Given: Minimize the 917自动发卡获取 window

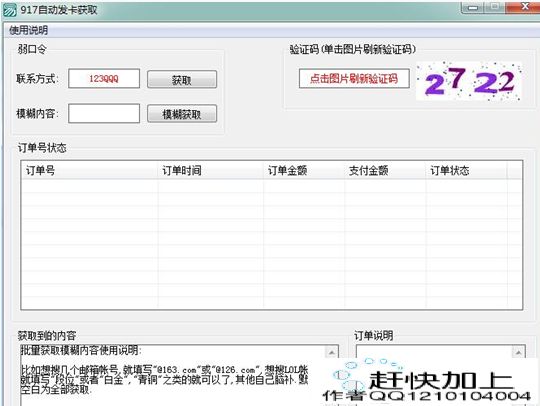Looking at the screenshot, I should 473,7.
